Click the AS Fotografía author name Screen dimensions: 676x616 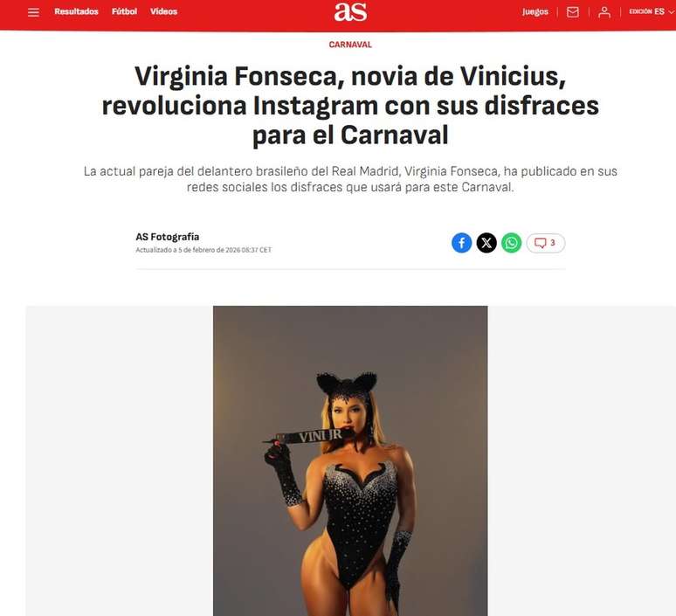pos(168,237)
